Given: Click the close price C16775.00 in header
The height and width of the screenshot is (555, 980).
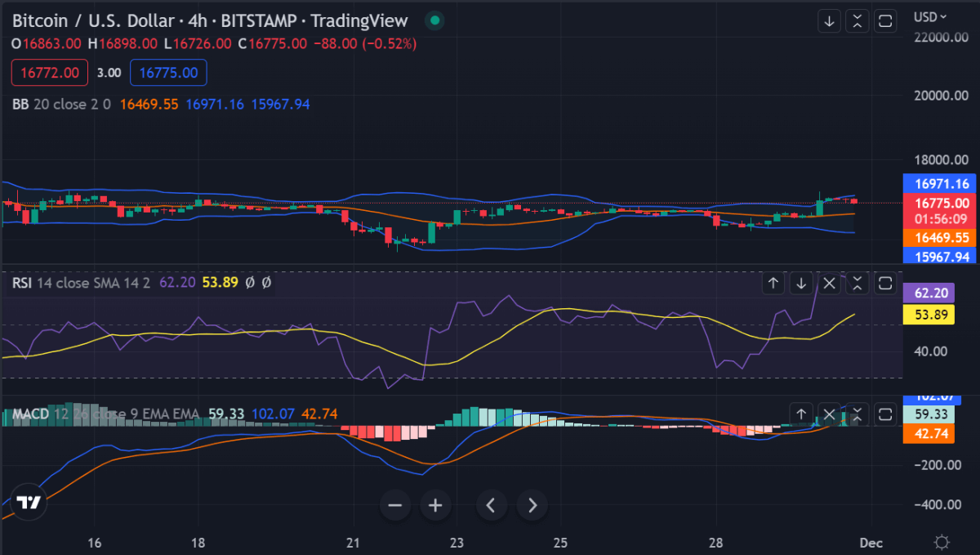Looking at the screenshot, I should (273, 43).
